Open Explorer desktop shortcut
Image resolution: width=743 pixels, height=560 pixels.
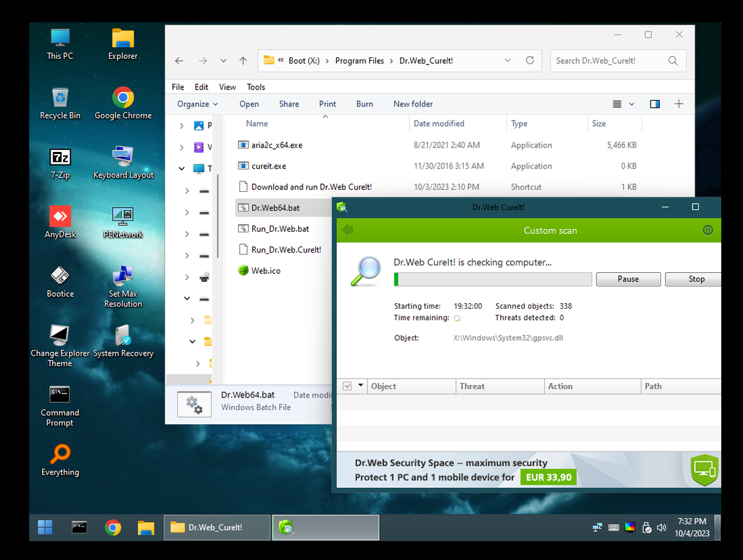click(x=123, y=44)
